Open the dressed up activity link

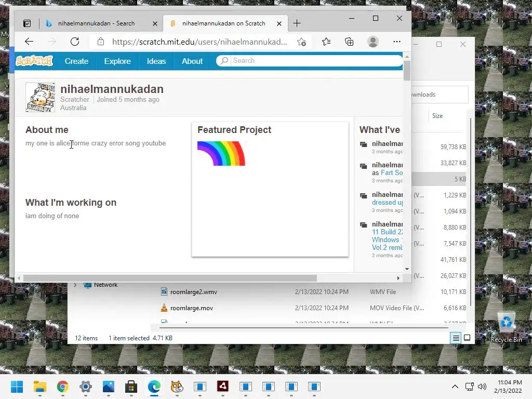[x=388, y=202]
